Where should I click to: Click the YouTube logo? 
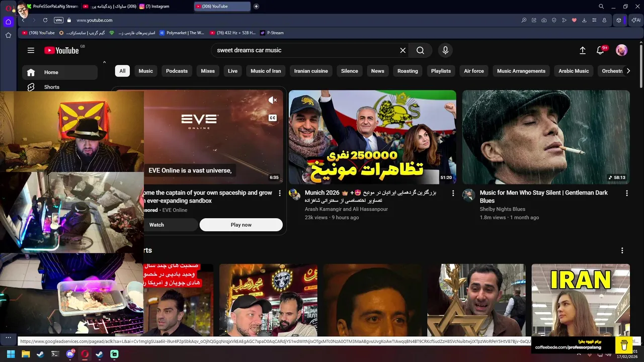coord(61,50)
